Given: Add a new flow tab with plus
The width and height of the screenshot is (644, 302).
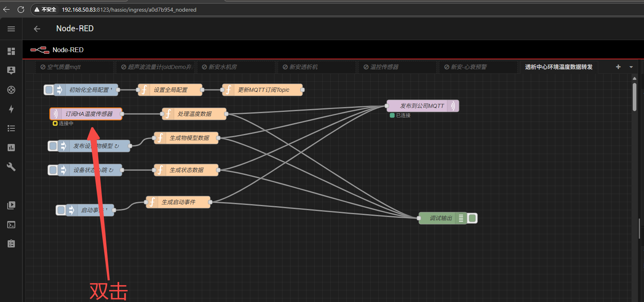Looking at the screenshot, I should [618, 67].
